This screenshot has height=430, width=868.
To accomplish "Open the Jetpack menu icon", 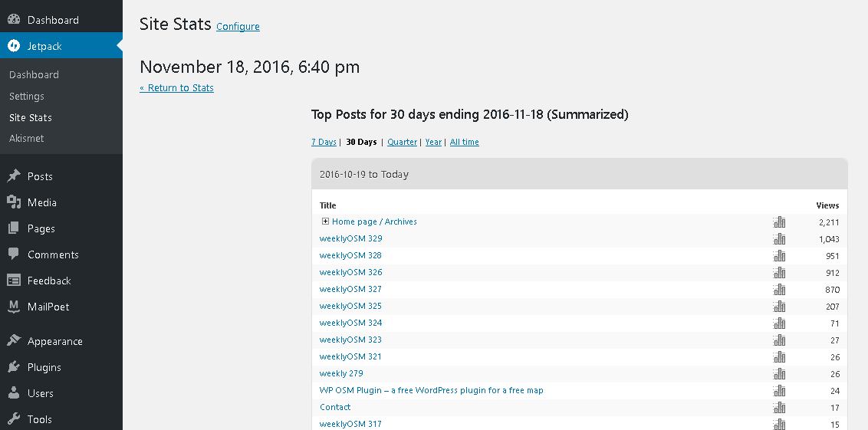I will coord(14,46).
